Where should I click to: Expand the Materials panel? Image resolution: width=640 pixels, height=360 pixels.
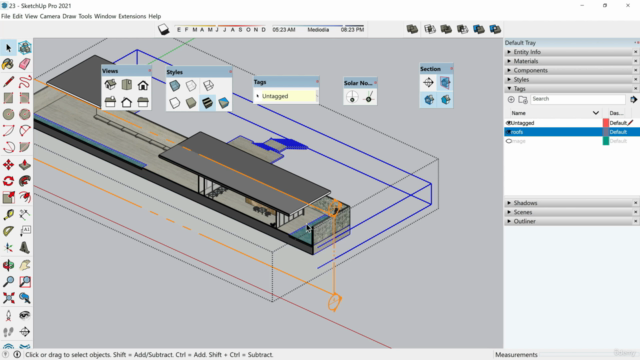(x=509, y=61)
